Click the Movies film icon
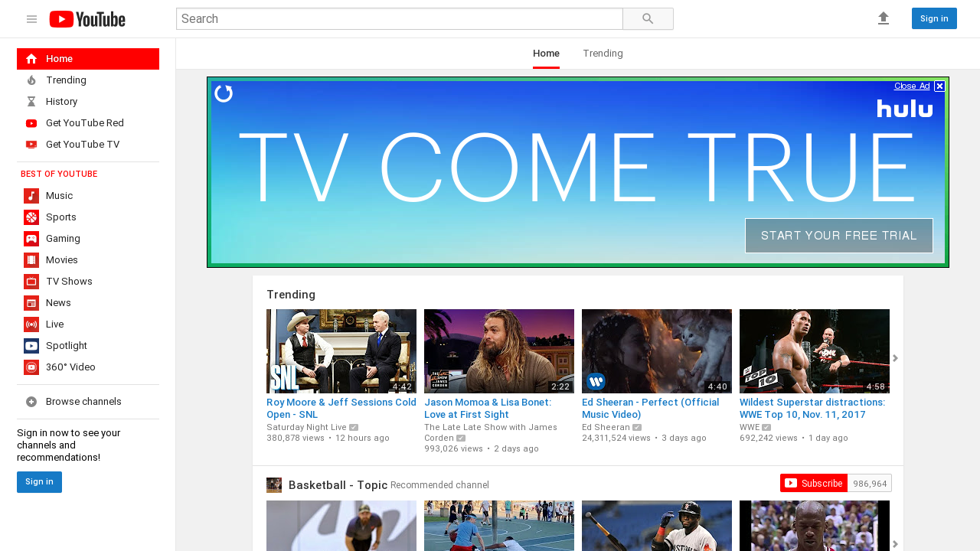The width and height of the screenshot is (980, 551). [31, 260]
